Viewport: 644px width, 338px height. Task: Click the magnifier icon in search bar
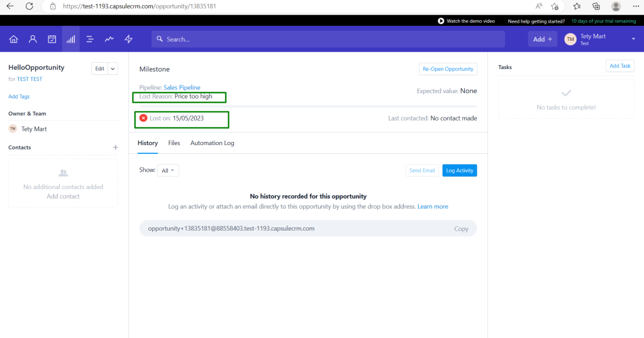click(160, 39)
